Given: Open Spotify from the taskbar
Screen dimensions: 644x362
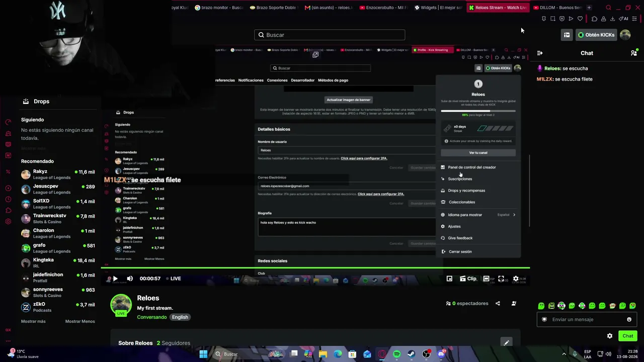Looking at the screenshot, I should [396, 354].
